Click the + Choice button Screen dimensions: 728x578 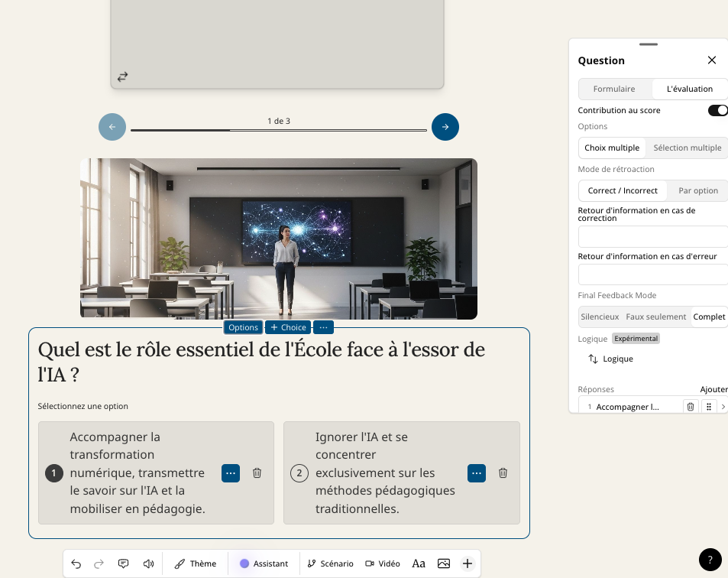tap(288, 327)
